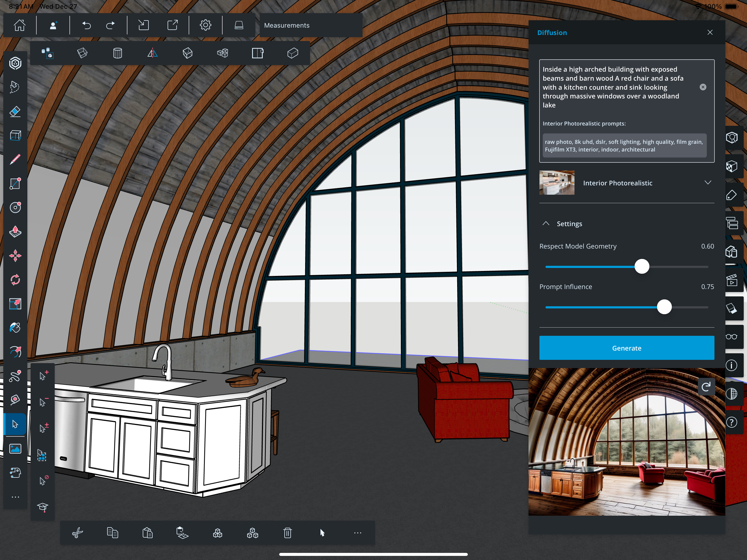Click the Respect Model Geometry slider handle

coord(642,267)
